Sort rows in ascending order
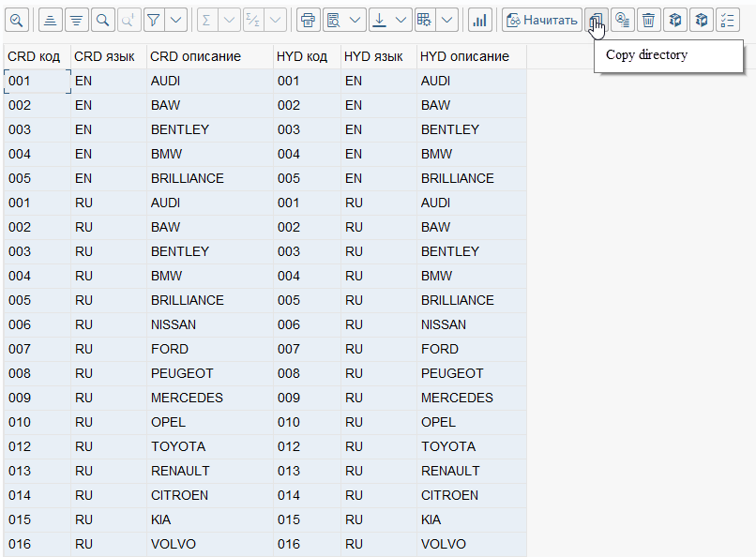The image size is (756, 557). pos(50,21)
